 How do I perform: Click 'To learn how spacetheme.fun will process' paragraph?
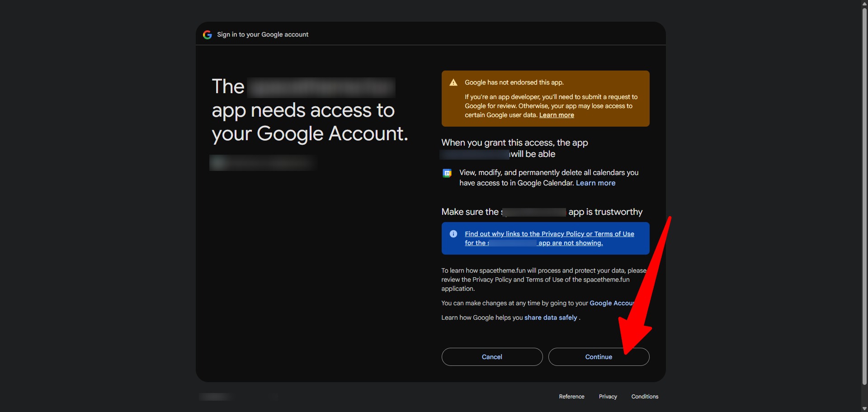(x=544, y=279)
